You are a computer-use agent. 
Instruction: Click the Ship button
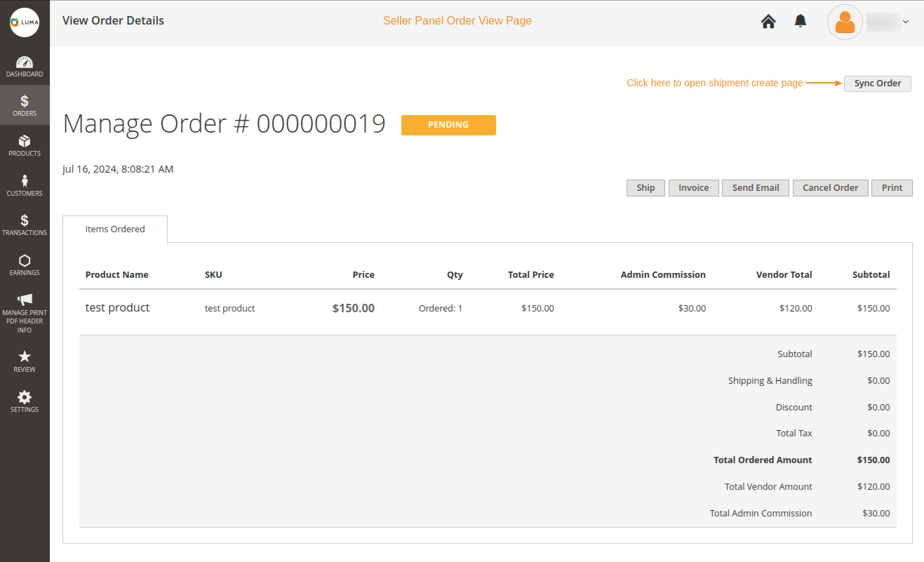[x=645, y=187]
